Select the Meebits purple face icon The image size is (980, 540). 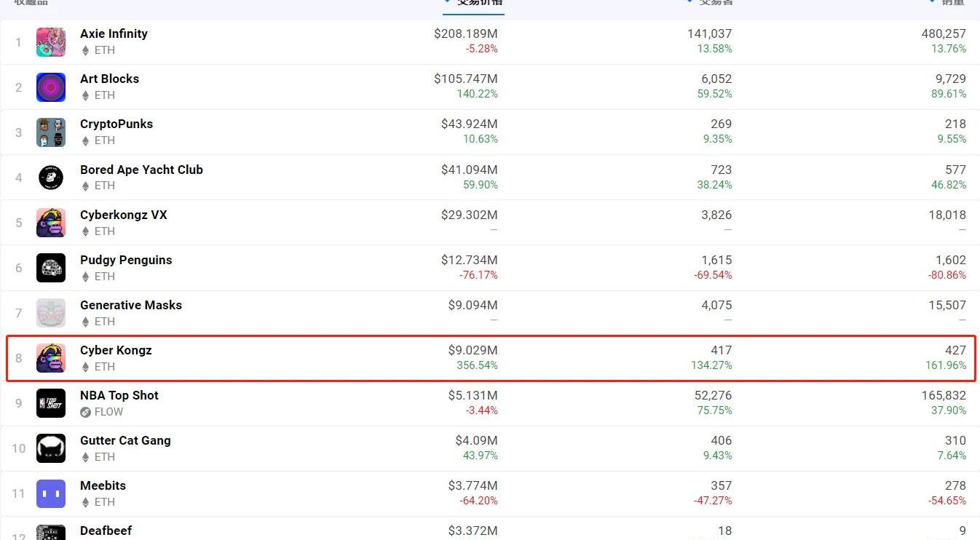51,493
